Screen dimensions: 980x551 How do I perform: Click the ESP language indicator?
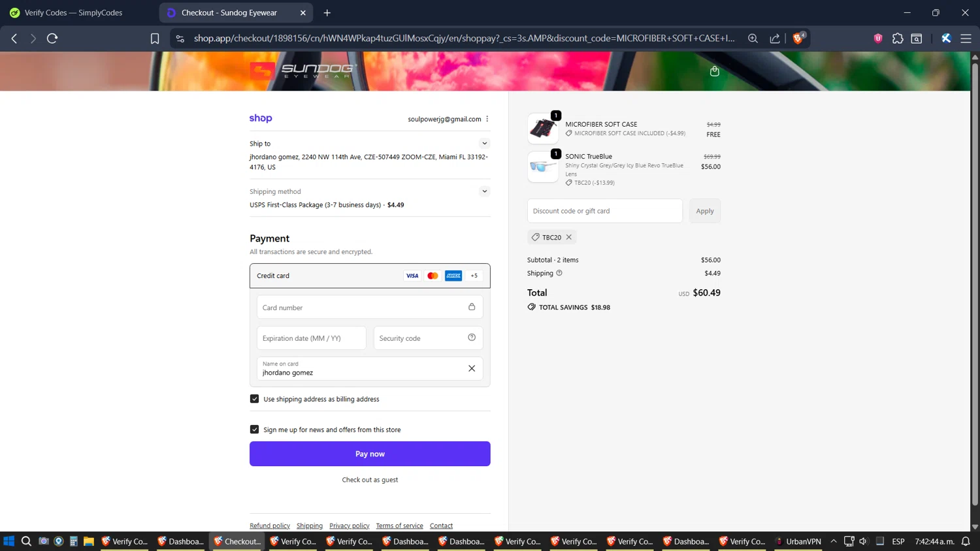898,541
